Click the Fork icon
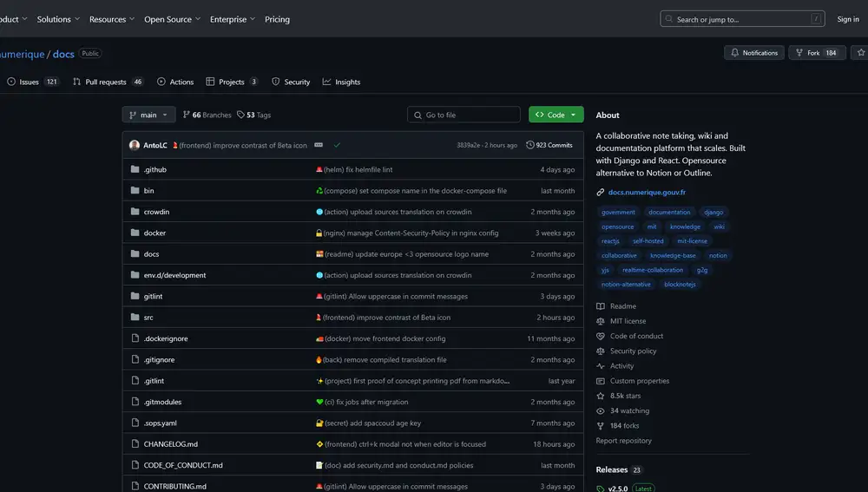Image resolution: width=868 pixels, height=492 pixels. [799, 53]
